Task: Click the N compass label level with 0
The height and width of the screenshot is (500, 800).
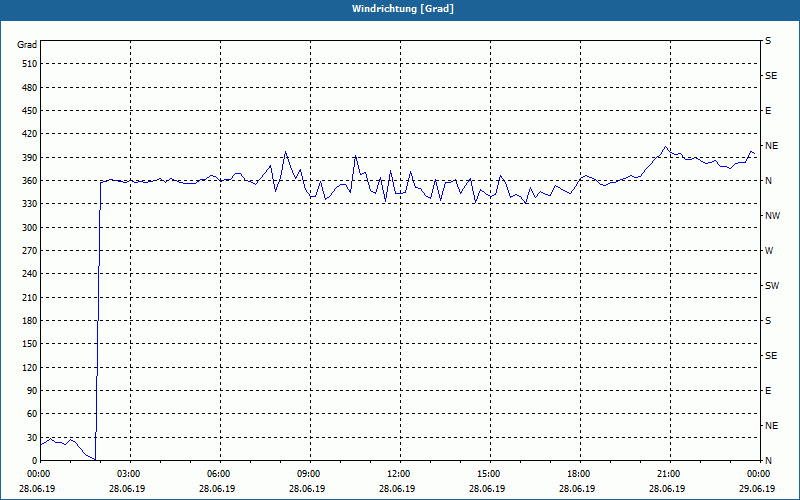Action: pyautogui.click(x=768, y=461)
